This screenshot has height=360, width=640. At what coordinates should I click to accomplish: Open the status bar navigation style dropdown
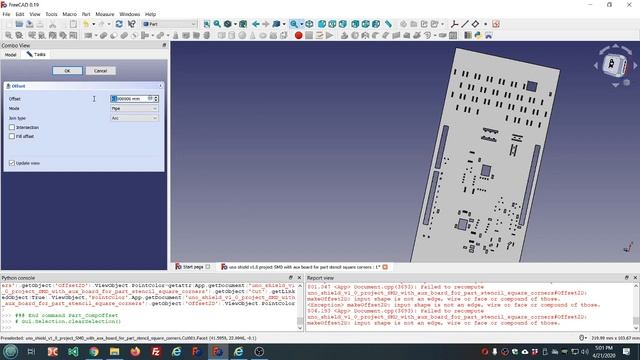[x=583, y=338]
